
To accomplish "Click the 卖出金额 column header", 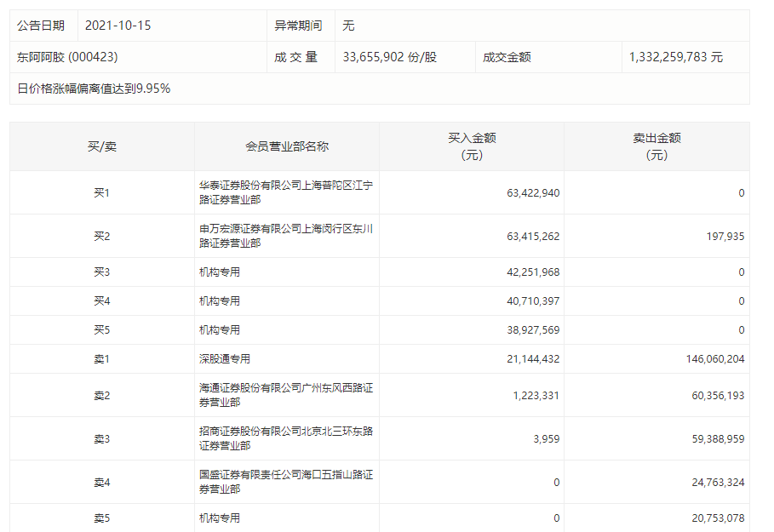I will click(x=656, y=146).
